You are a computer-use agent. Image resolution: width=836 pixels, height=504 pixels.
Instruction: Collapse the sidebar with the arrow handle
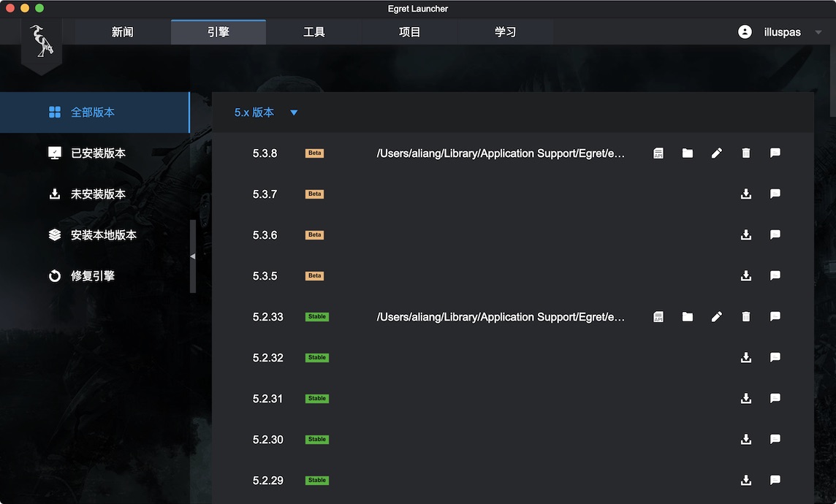point(192,256)
